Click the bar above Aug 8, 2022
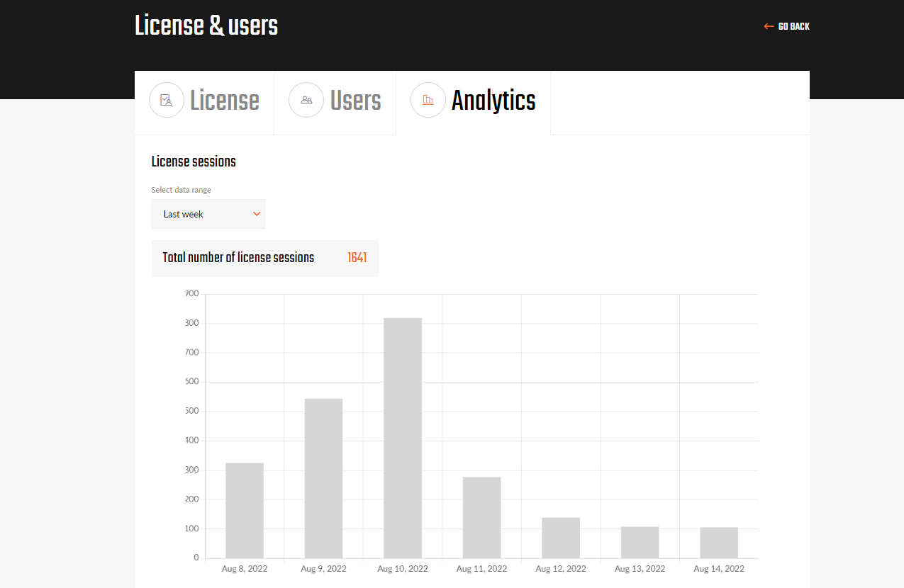The image size is (904, 588). [x=244, y=507]
